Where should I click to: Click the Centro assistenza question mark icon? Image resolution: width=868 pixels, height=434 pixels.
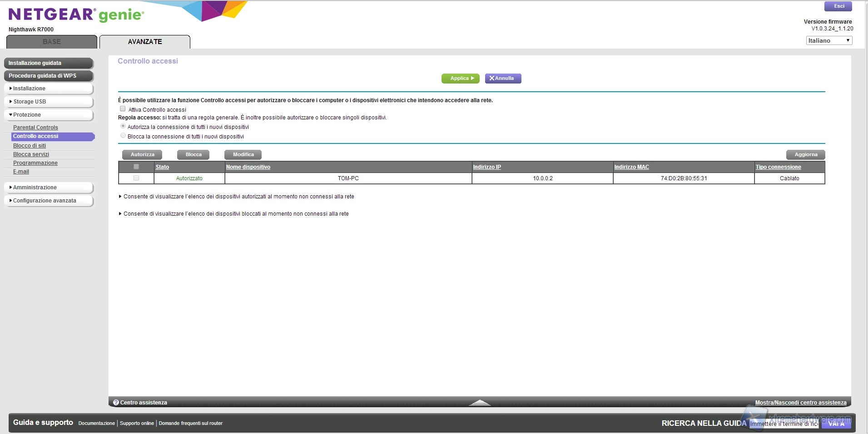[116, 403]
